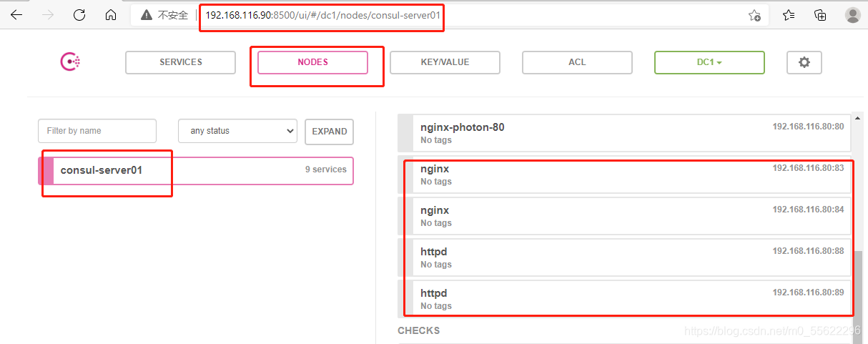
Task: Click the Consul logo
Action: (x=70, y=62)
